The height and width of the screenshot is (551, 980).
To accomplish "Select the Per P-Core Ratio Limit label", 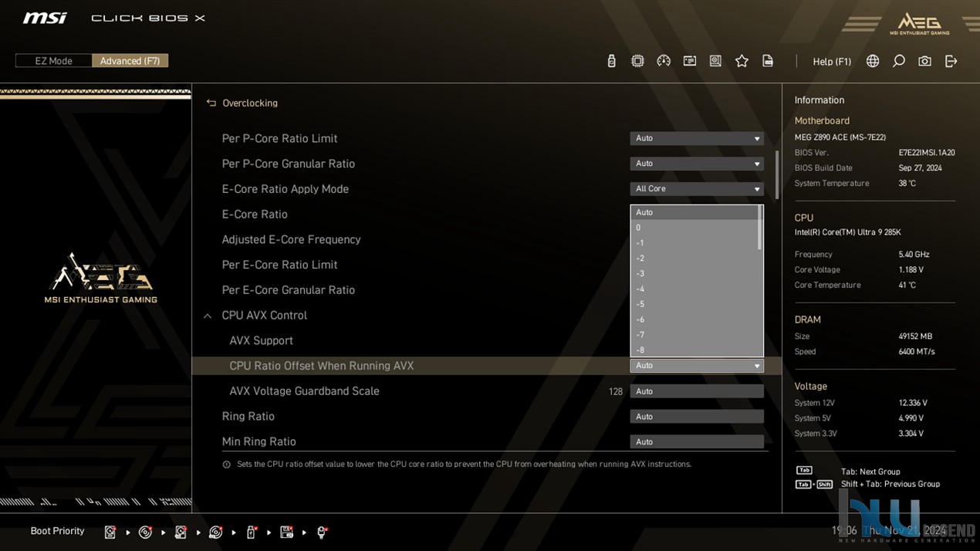I will (x=279, y=139).
